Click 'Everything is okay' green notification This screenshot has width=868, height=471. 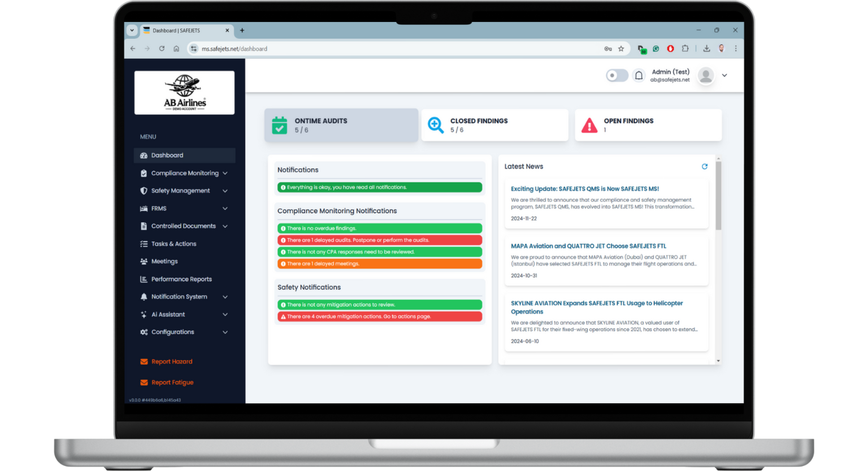tap(380, 187)
